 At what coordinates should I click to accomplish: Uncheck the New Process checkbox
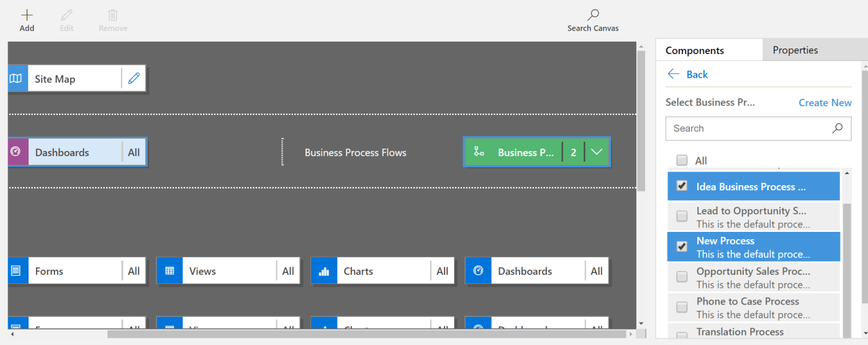[x=682, y=247]
